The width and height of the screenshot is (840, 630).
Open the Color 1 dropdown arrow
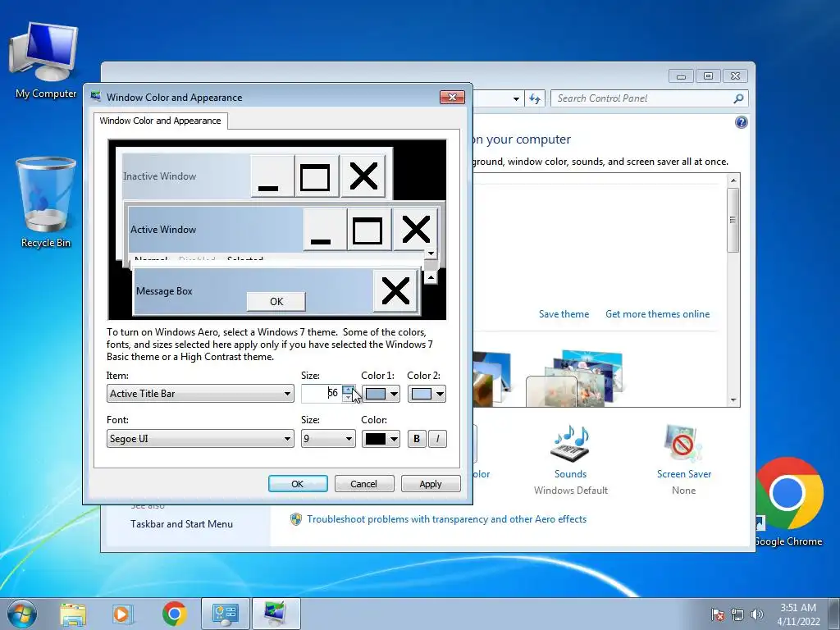click(395, 395)
